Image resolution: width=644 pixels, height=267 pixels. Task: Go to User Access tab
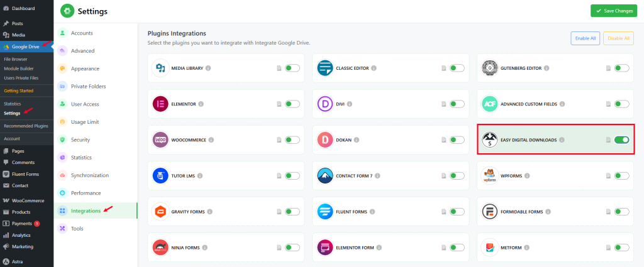point(96,104)
